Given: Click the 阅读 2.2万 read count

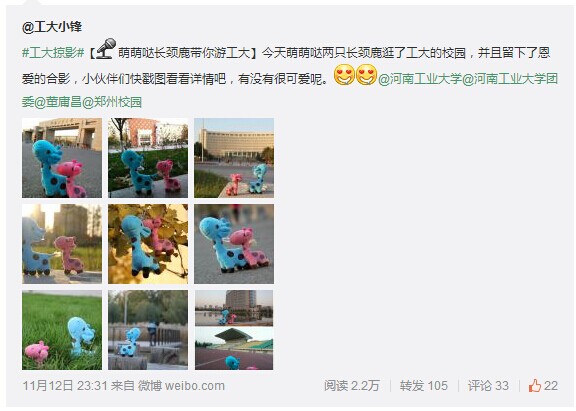Looking at the screenshot, I should click(x=352, y=386).
